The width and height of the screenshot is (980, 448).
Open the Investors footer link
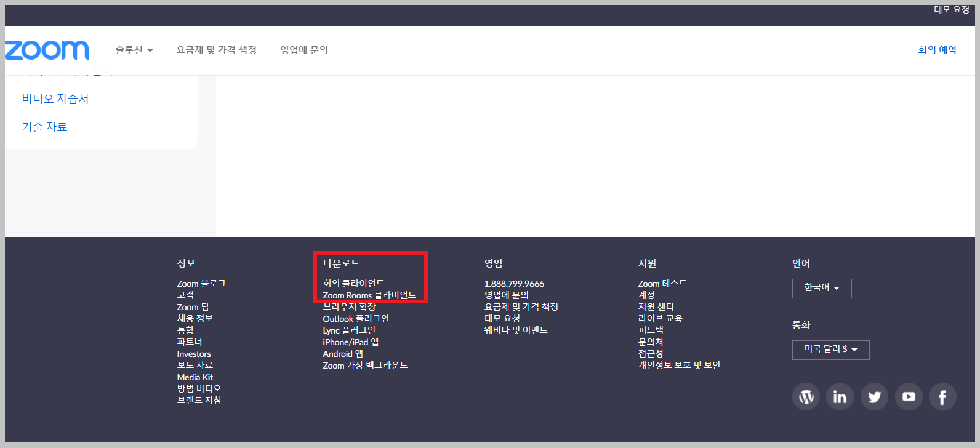194,354
